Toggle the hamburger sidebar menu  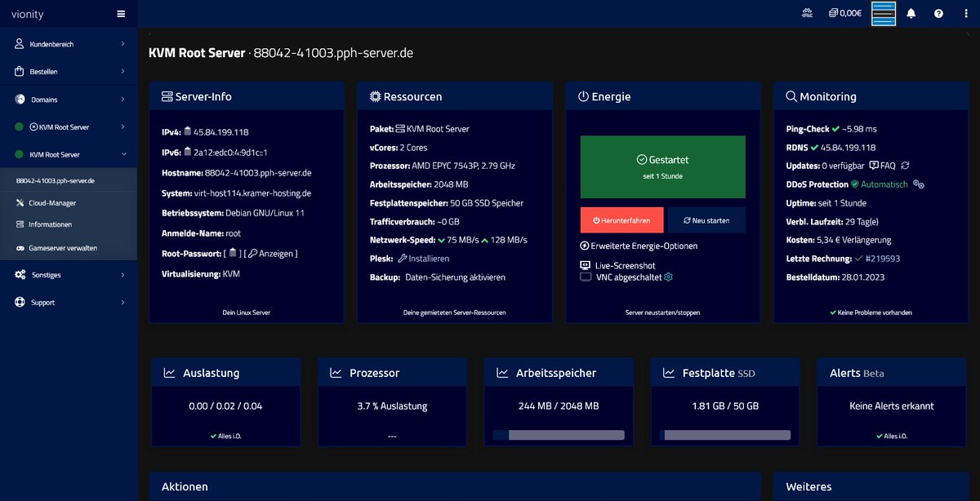(x=121, y=14)
